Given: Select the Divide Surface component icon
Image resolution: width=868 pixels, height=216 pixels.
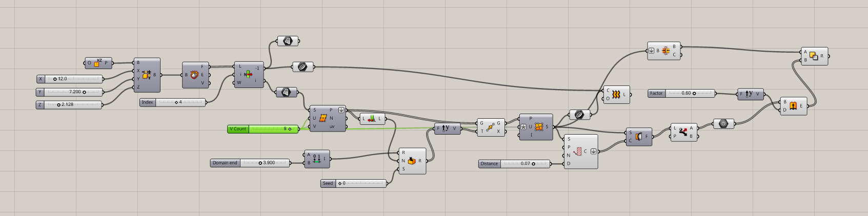Looking at the screenshot, I should [323, 118].
